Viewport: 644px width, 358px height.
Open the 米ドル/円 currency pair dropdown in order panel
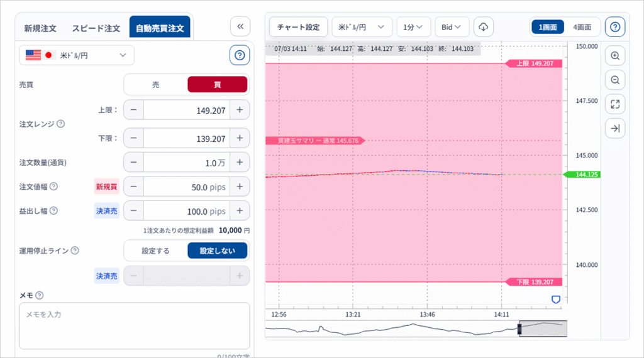click(77, 55)
